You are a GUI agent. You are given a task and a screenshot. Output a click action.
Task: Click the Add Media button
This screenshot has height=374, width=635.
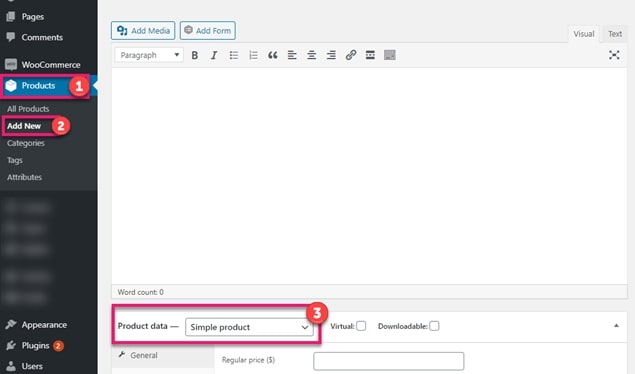click(143, 30)
